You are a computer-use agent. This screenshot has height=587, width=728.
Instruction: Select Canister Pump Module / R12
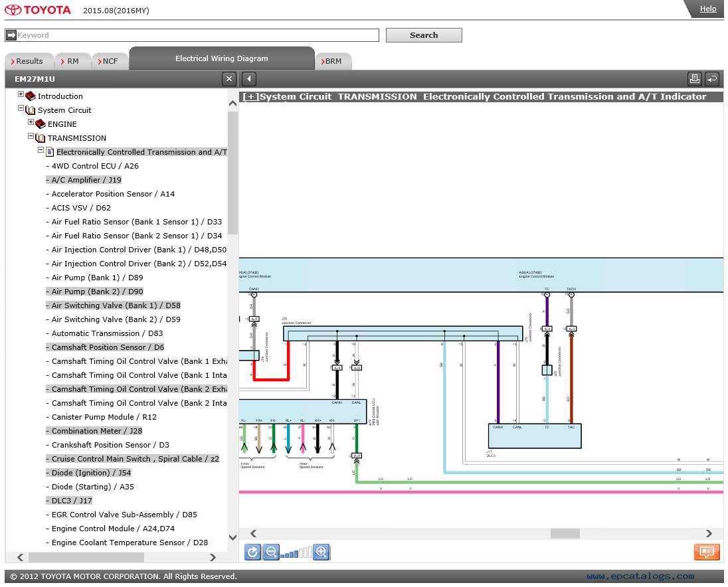102,417
